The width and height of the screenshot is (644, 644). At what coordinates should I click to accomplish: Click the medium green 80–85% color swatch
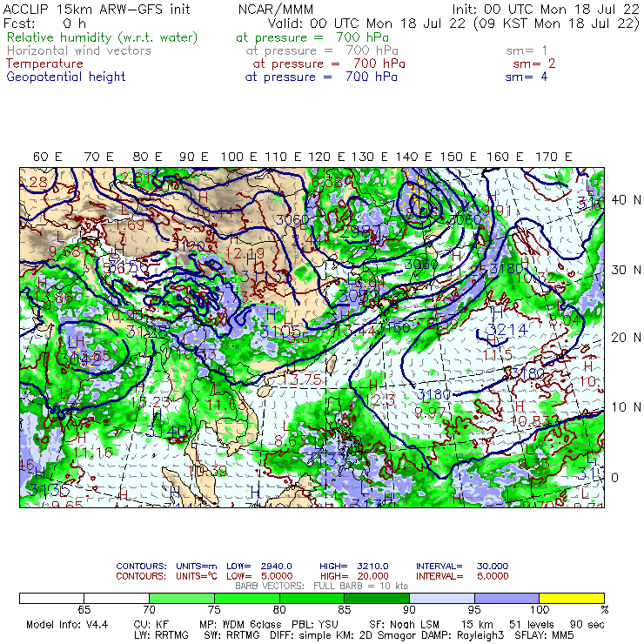click(312, 598)
